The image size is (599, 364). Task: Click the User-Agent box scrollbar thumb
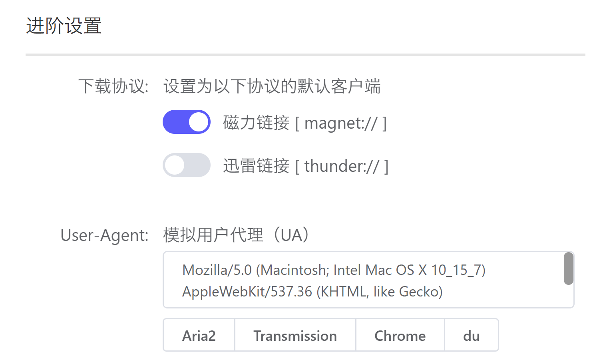click(568, 269)
